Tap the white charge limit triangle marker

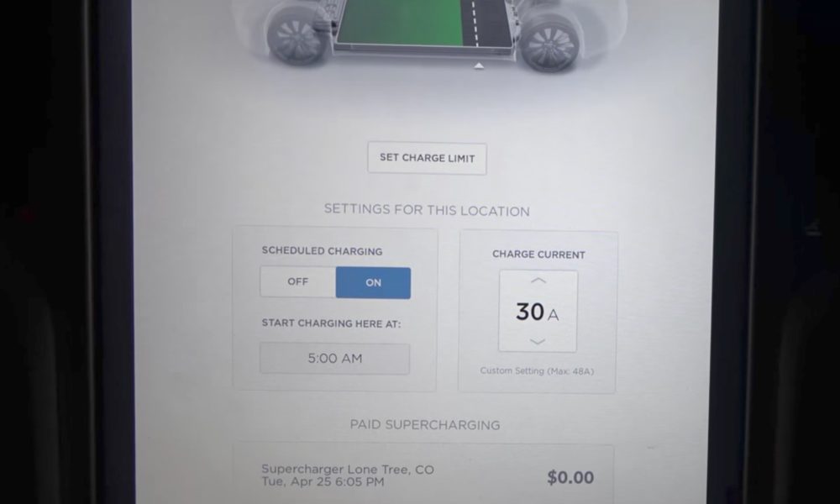pos(479,66)
